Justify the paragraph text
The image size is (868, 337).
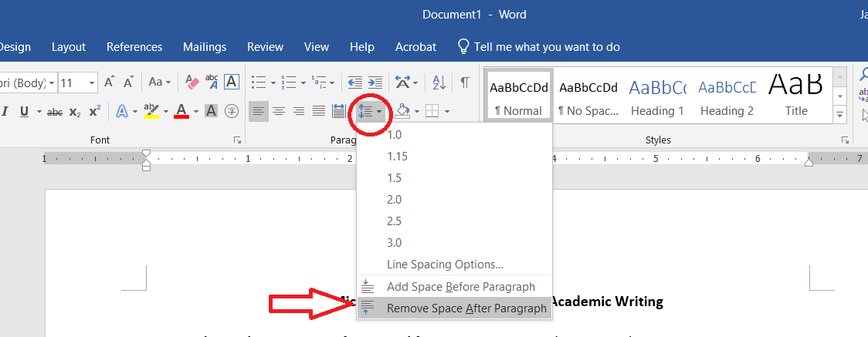[319, 112]
